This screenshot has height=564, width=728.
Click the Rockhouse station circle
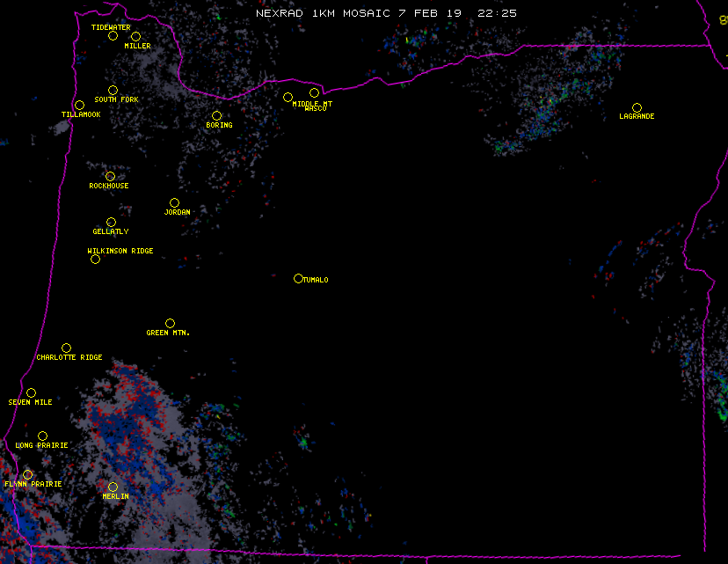click(110, 176)
